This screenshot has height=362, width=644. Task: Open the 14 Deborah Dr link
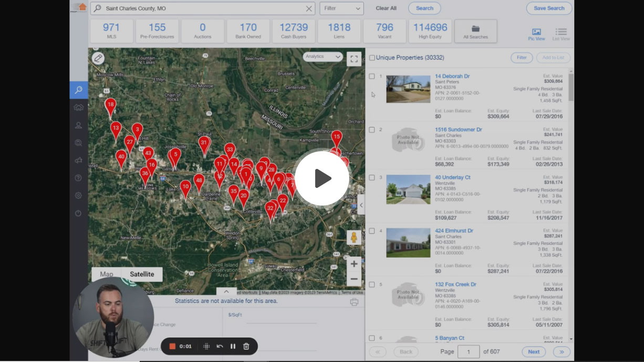tap(452, 77)
